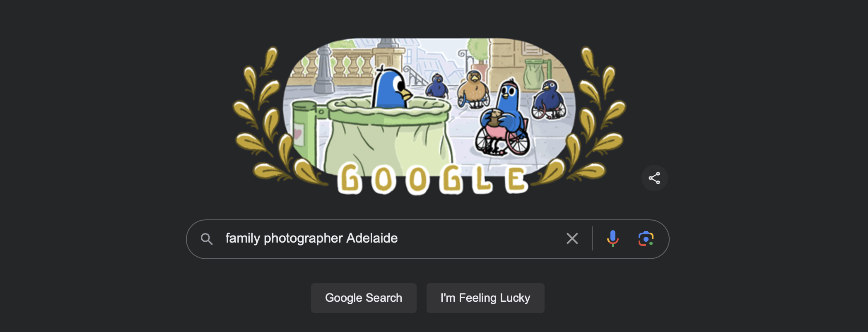
Task: Click the dark blue bird with the red-wheeled chair
Action: 548,99
